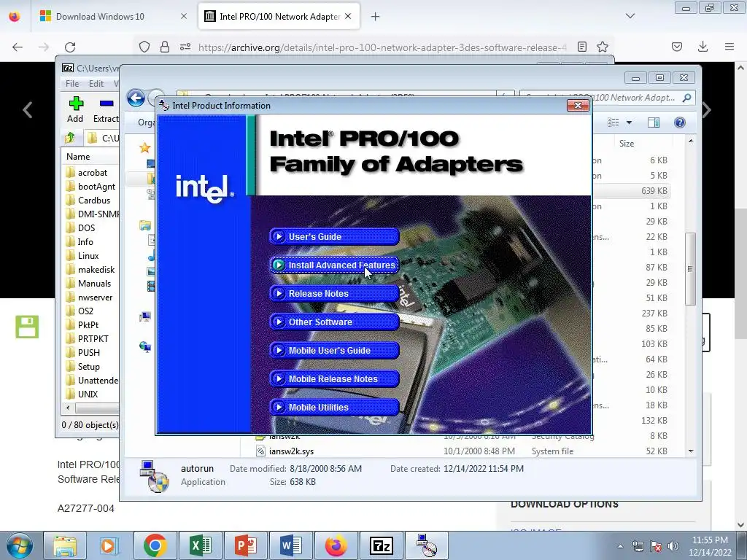Open Mobile Utilities option

[x=334, y=408]
